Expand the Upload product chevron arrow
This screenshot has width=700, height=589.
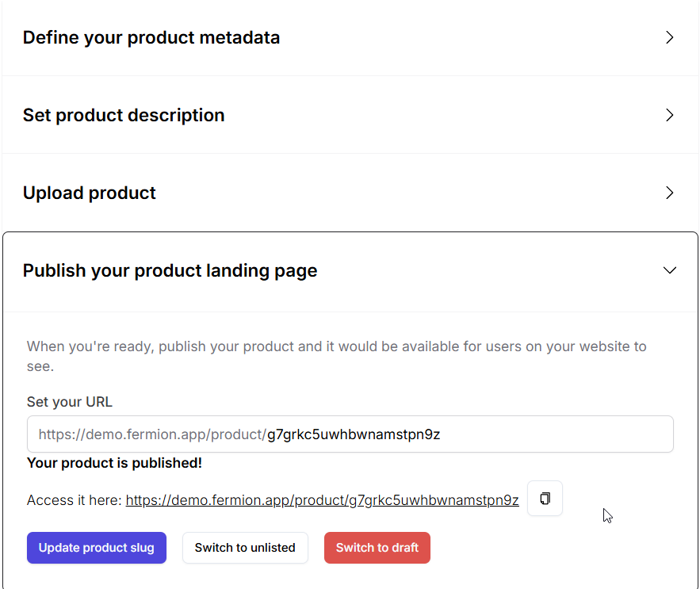click(x=669, y=193)
